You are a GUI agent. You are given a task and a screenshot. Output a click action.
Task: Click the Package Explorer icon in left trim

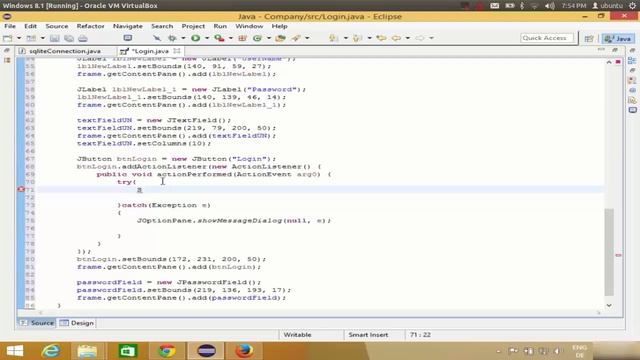tap(7, 60)
